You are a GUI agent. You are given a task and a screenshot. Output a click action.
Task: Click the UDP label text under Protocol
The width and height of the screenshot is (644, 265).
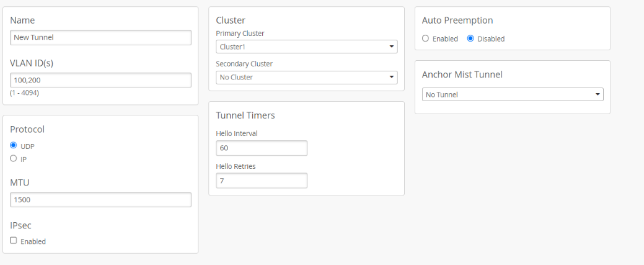(28, 146)
